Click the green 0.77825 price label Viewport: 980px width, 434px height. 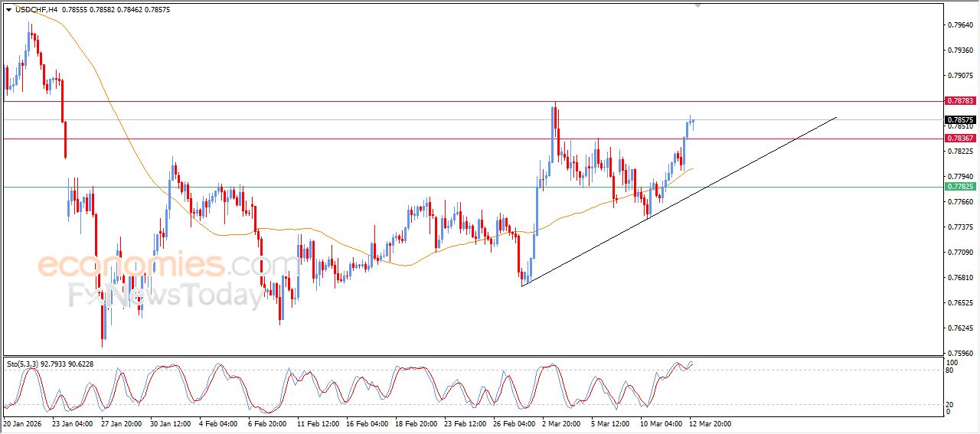(x=959, y=187)
